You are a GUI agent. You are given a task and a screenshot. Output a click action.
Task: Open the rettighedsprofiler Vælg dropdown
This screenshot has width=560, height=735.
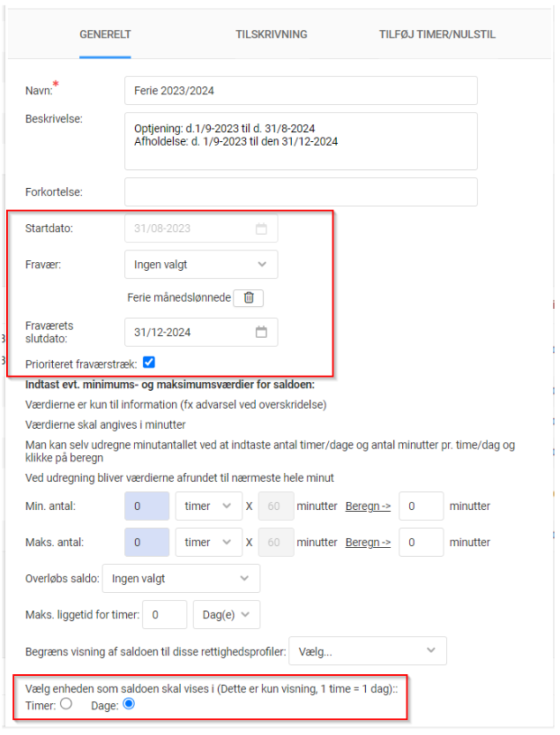click(367, 650)
